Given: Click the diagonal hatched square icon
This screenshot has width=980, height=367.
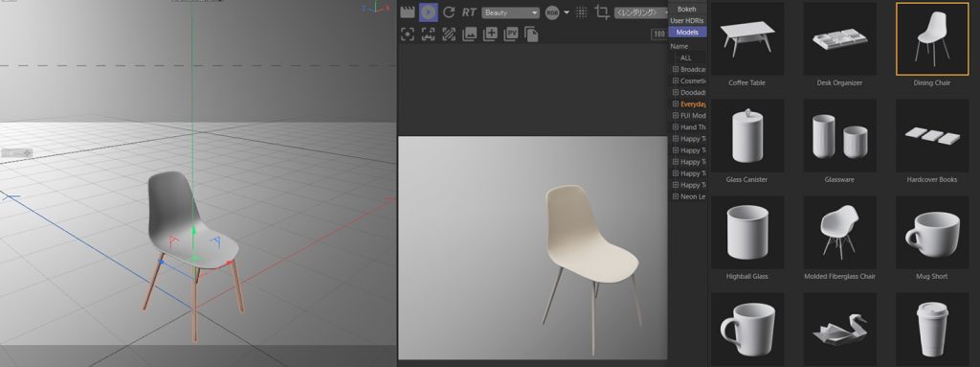Looking at the screenshot, I should tap(449, 34).
